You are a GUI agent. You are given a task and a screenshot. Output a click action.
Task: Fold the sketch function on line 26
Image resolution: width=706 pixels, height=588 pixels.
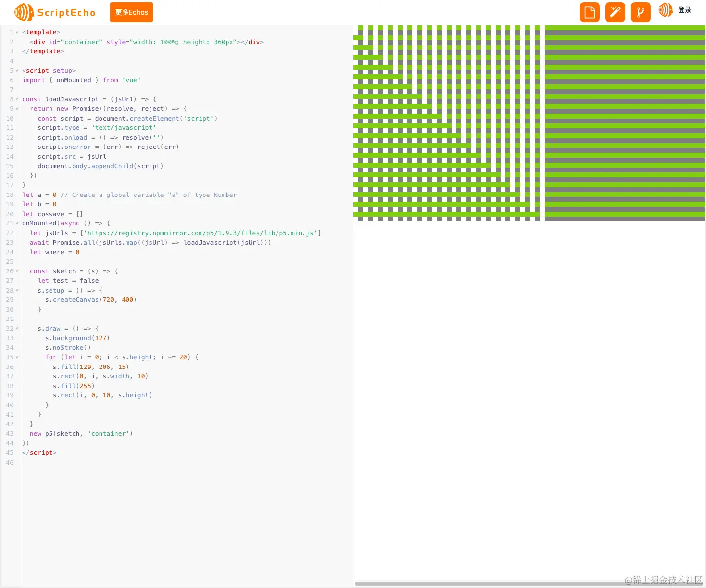17,271
